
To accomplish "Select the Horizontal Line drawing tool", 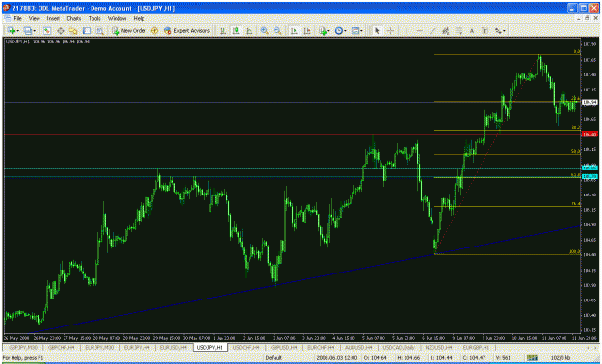I will pos(420,31).
